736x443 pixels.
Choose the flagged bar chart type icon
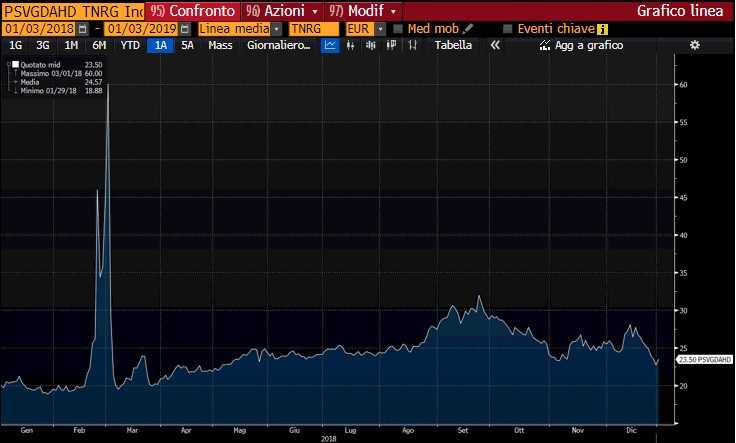click(x=391, y=45)
